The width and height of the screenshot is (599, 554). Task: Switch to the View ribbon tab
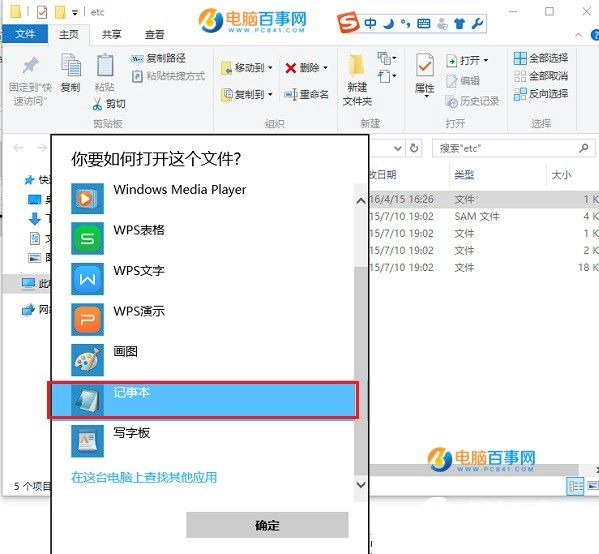coord(154,34)
